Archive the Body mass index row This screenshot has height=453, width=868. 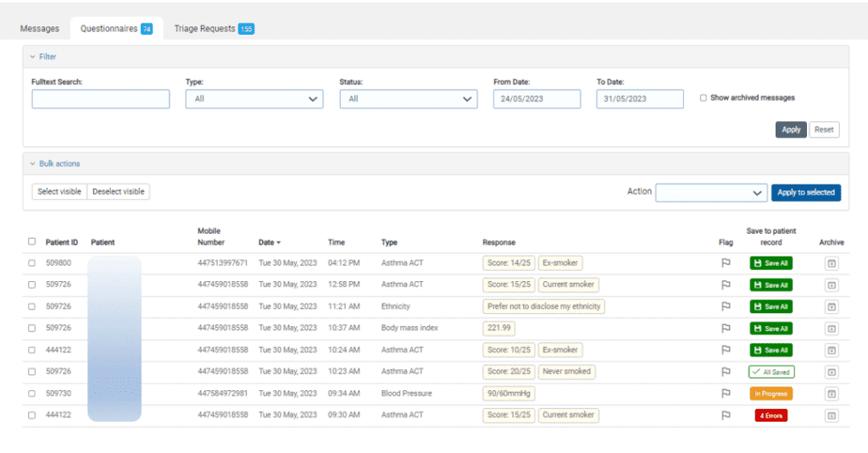coord(831,329)
